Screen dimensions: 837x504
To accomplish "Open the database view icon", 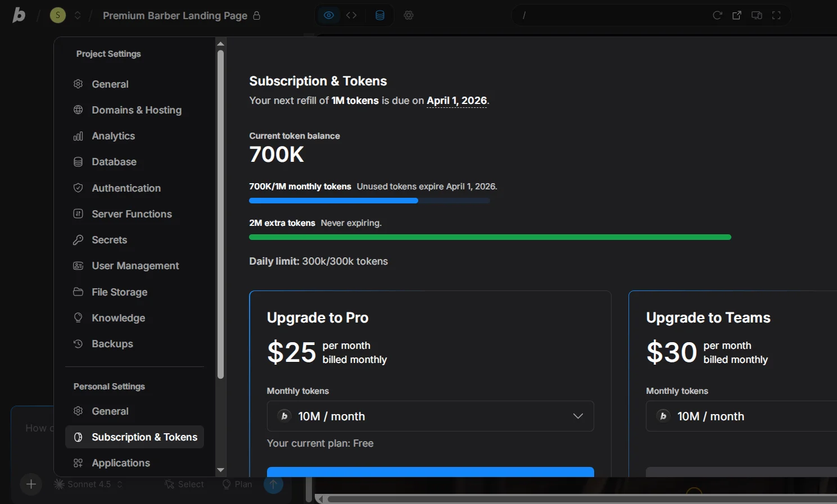I will pyautogui.click(x=380, y=15).
